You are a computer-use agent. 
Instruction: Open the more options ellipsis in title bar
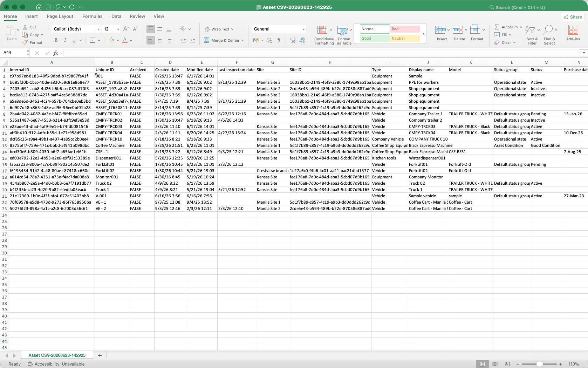click(81, 7)
